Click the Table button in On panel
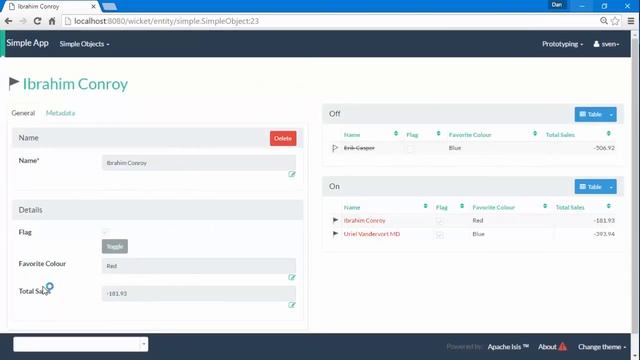The height and width of the screenshot is (360, 640). [x=590, y=187]
